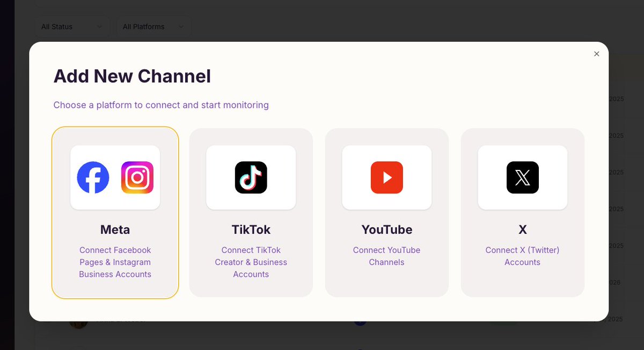Screen dimensions: 644x350
Task: Click the X platform title text
Action: click(522, 229)
